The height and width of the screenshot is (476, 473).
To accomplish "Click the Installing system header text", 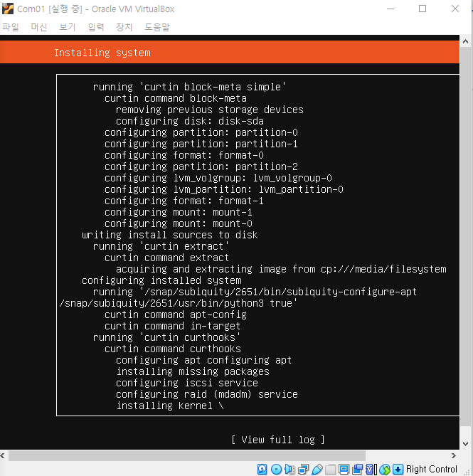I will click(102, 53).
